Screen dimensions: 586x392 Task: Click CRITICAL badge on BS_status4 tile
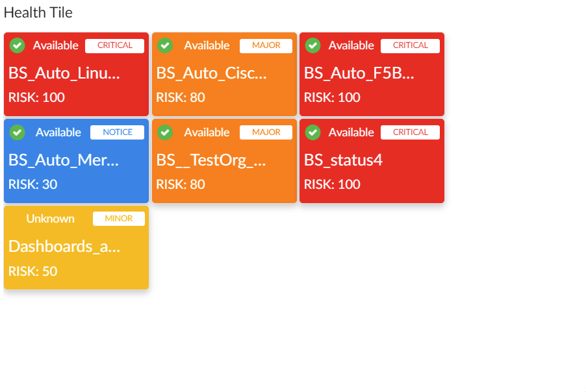pyautogui.click(x=410, y=132)
